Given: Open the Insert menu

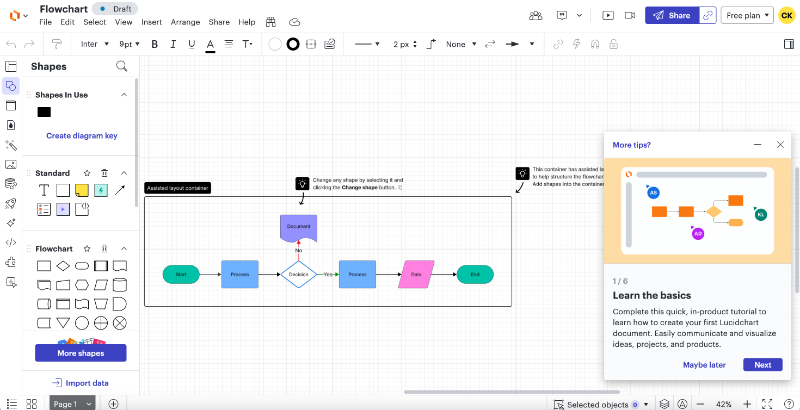Looking at the screenshot, I should [x=152, y=22].
